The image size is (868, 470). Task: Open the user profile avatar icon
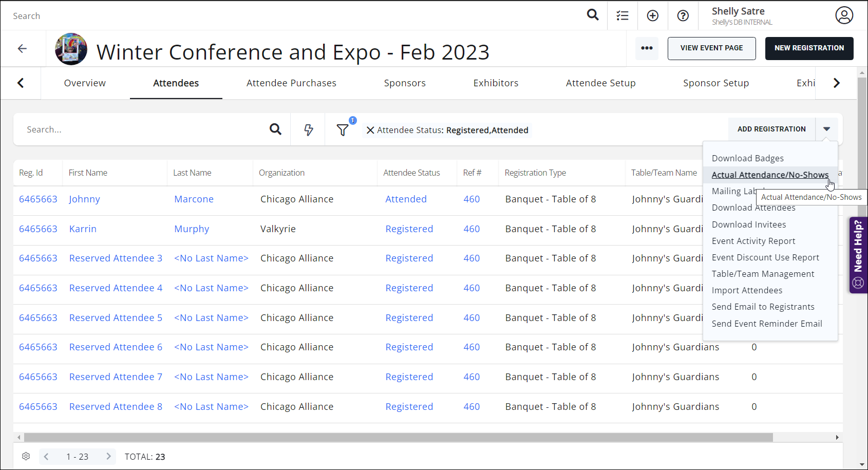tap(844, 15)
